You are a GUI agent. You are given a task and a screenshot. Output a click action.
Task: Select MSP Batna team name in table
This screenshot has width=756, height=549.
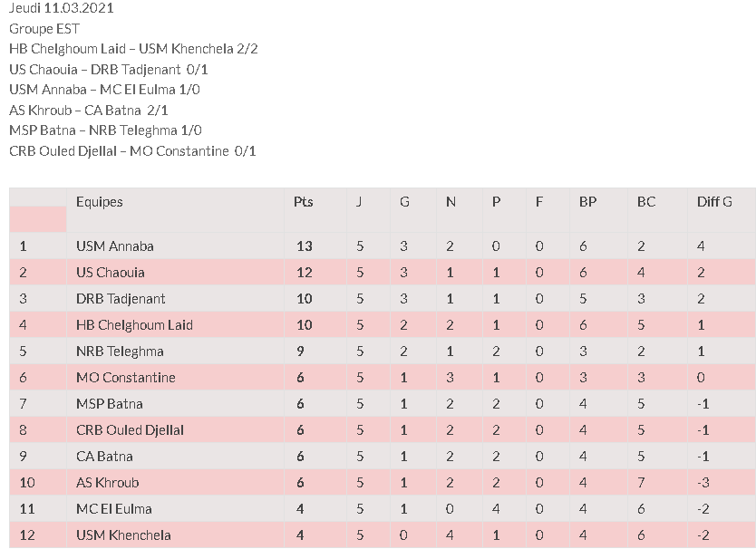click(110, 404)
